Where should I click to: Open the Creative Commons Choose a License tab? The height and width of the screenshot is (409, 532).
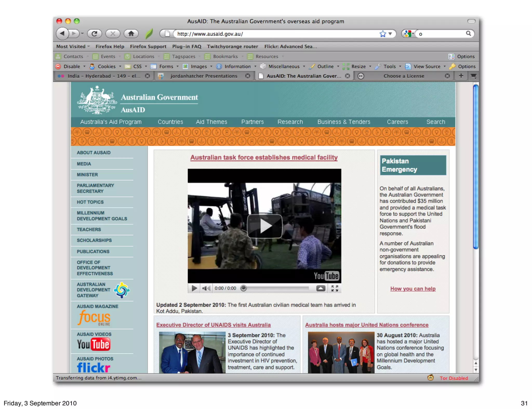point(403,76)
